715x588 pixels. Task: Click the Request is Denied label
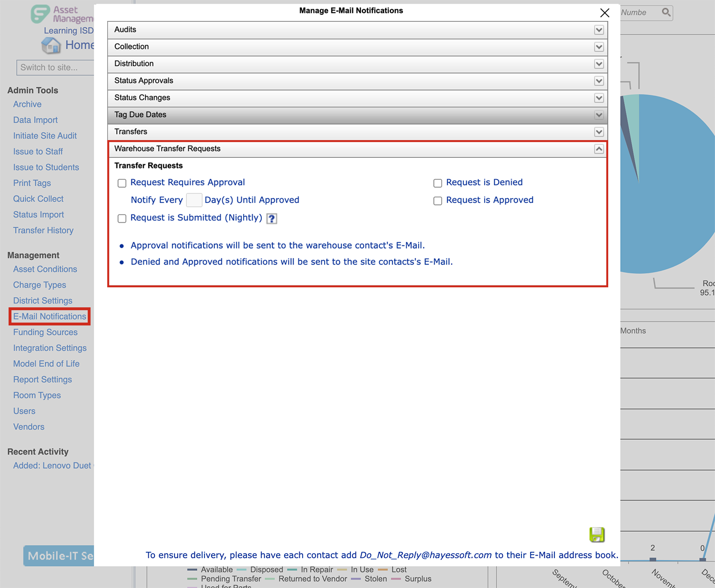[484, 182]
